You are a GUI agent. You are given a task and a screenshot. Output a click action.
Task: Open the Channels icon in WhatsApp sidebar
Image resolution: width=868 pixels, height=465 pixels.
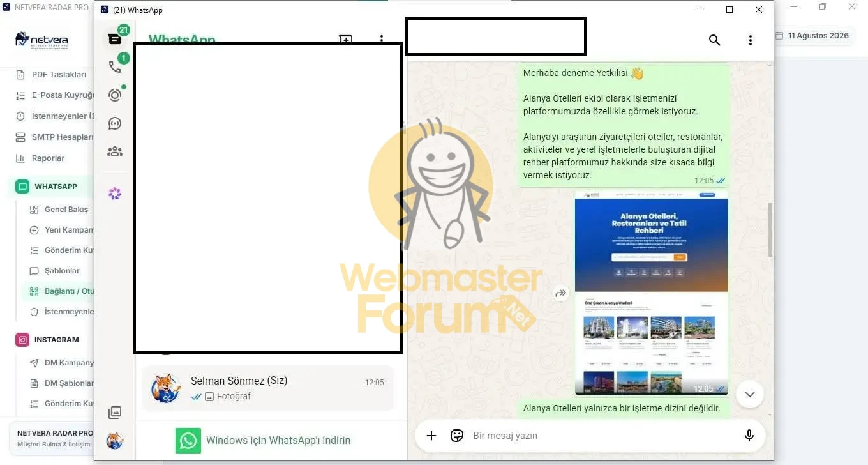pyautogui.click(x=115, y=123)
